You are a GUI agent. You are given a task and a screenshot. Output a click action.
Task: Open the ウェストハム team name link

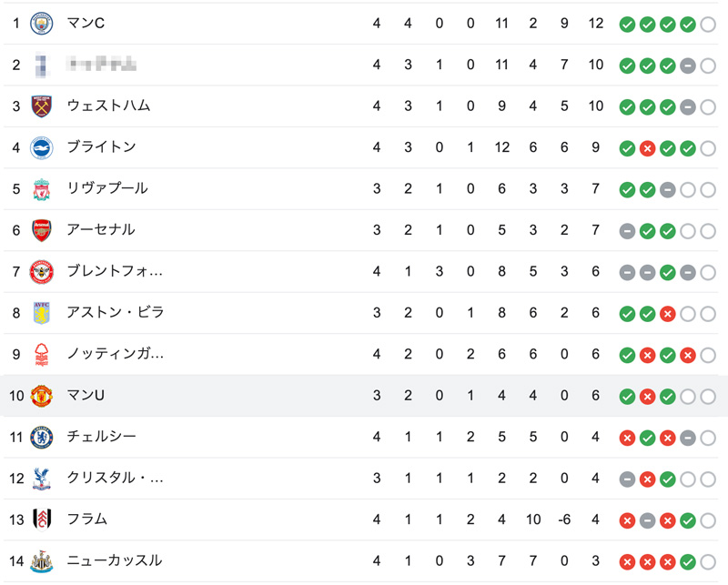click(108, 106)
